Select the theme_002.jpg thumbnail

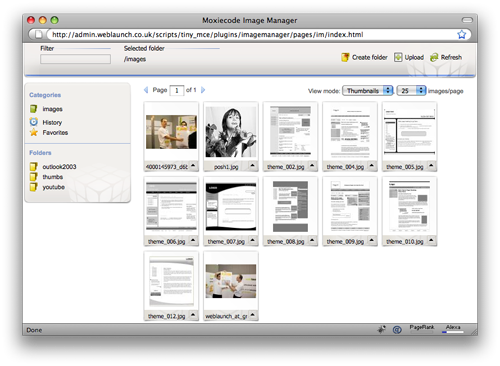(290, 131)
